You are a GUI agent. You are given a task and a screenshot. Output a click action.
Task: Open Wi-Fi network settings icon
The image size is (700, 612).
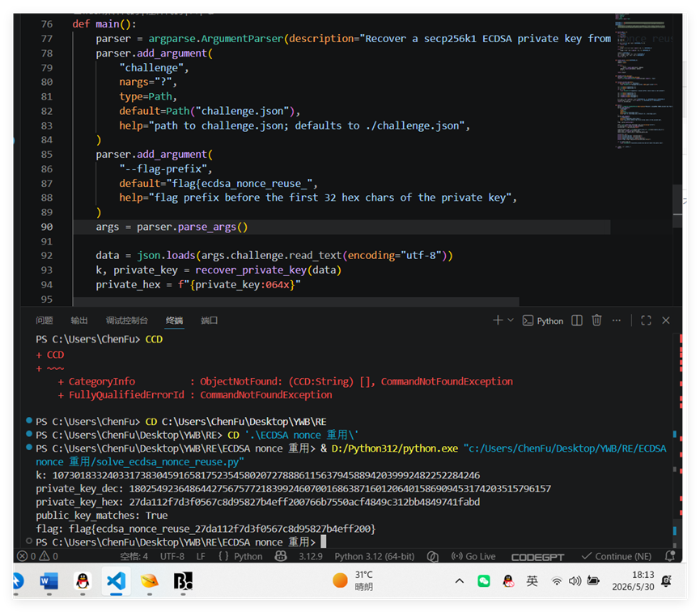pyautogui.click(x=557, y=581)
